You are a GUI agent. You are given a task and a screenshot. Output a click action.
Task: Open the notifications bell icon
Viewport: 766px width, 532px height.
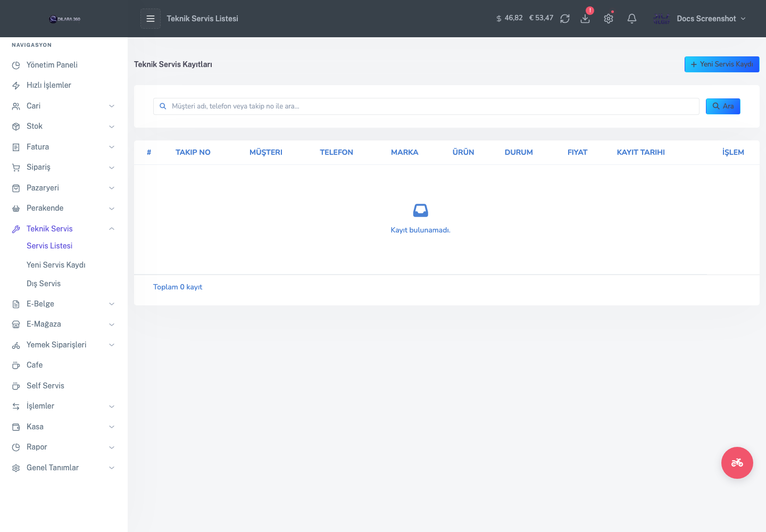pyautogui.click(x=632, y=19)
